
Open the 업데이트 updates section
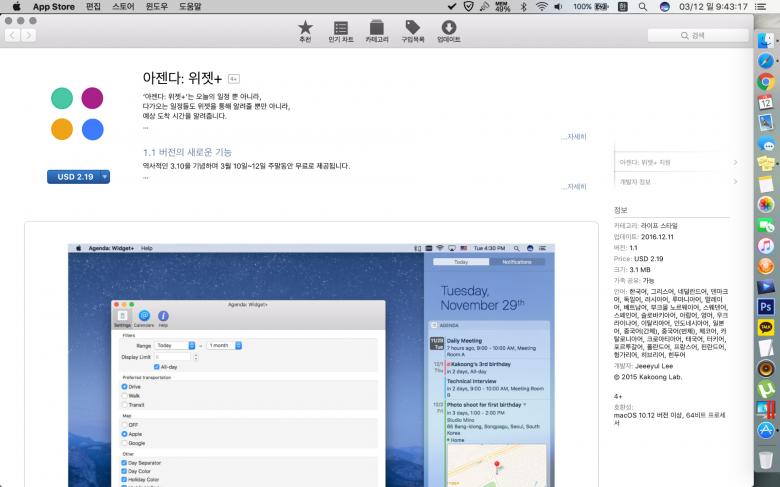[x=449, y=31]
